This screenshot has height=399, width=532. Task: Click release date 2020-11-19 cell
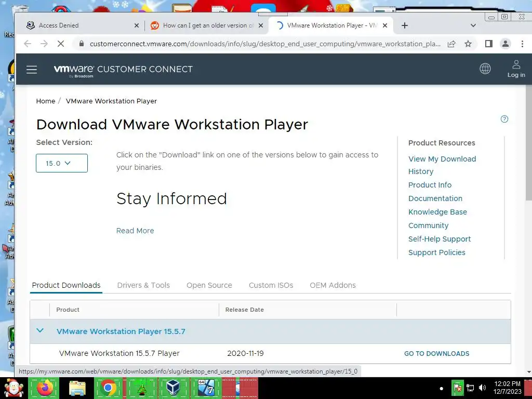[x=246, y=353]
